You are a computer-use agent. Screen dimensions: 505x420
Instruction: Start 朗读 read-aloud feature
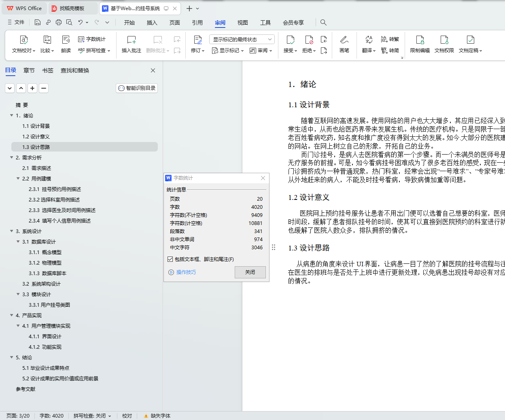click(66, 45)
